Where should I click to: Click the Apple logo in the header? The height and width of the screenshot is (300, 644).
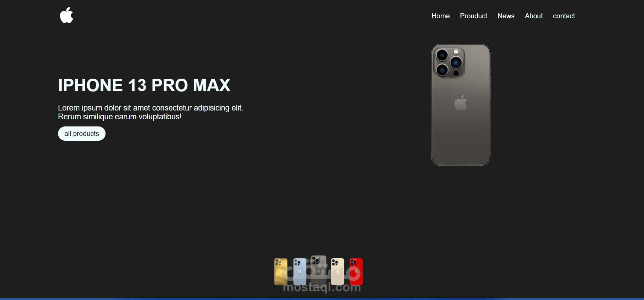(67, 15)
